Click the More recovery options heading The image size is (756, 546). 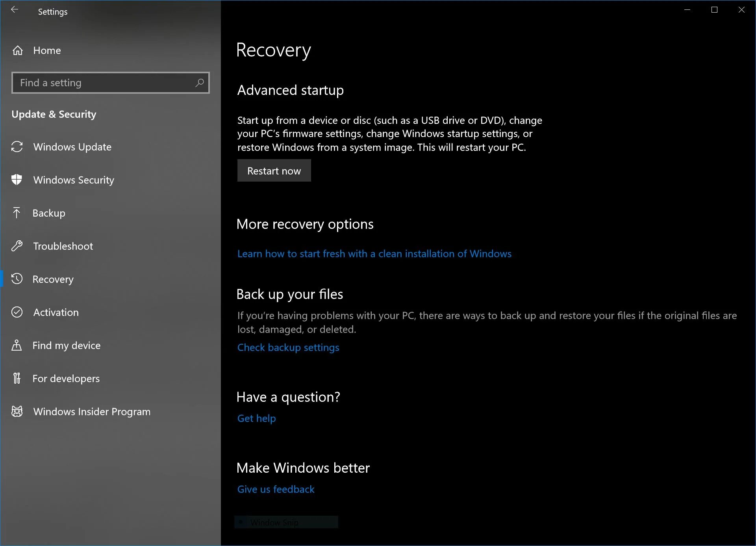[305, 224]
